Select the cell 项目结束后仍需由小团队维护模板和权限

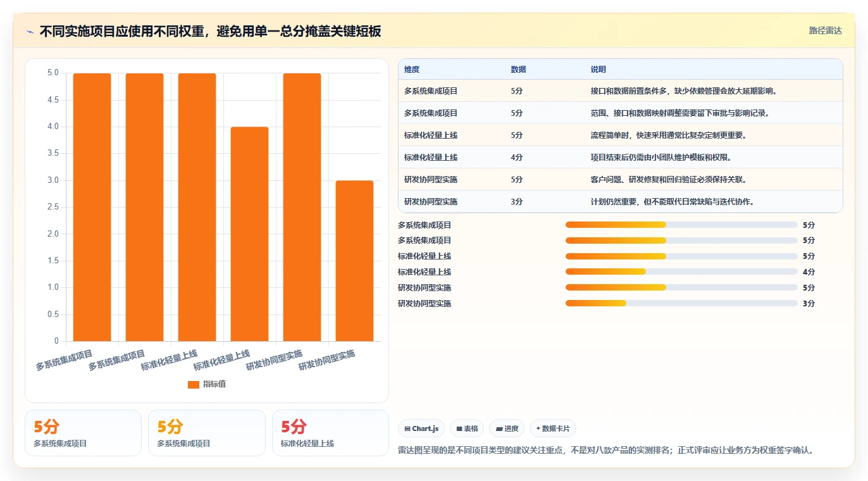tap(661, 158)
